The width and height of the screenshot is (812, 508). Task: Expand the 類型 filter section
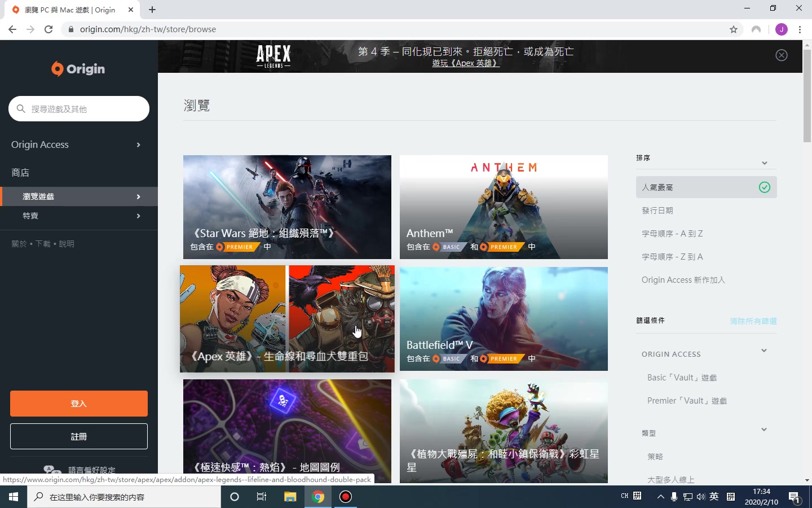click(765, 429)
